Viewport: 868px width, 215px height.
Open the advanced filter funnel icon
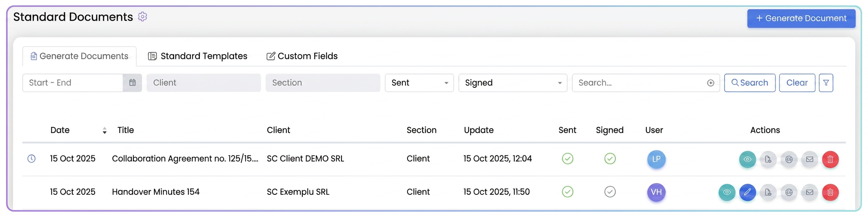pyautogui.click(x=826, y=83)
